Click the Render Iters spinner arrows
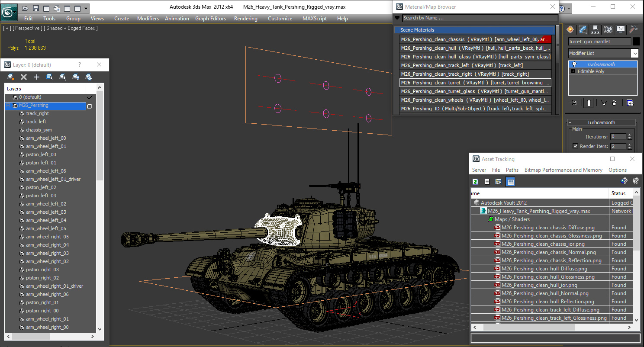644x347 pixels. tap(629, 146)
